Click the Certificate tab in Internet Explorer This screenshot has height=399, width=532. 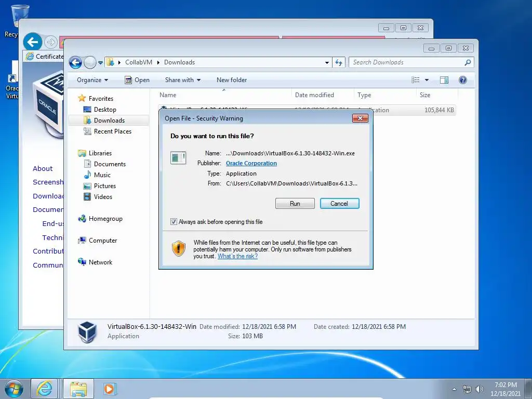pos(44,56)
